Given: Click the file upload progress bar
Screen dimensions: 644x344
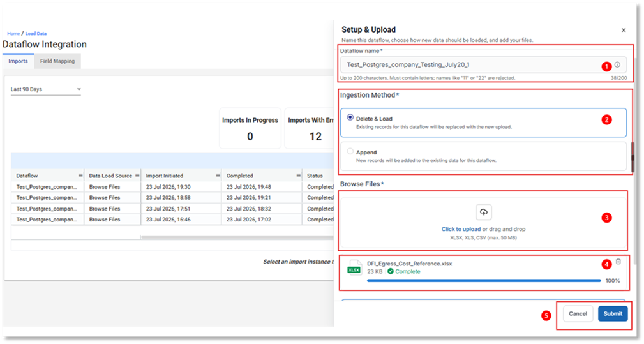Looking at the screenshot, I should (x=484, y=281).
